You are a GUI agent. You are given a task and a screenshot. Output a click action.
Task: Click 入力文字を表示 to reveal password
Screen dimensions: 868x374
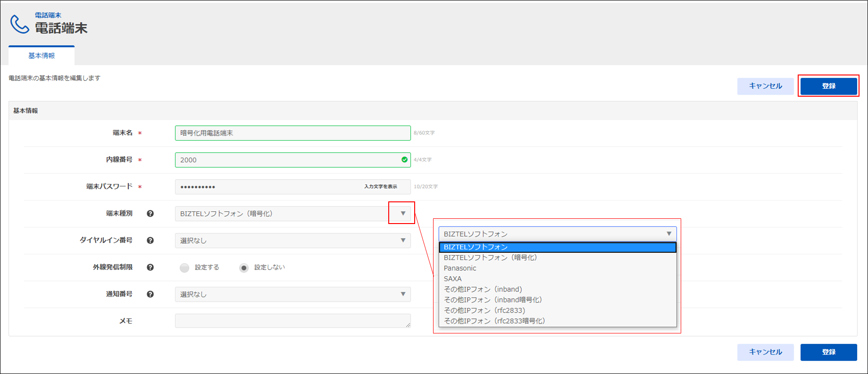[x=380, y=187]
